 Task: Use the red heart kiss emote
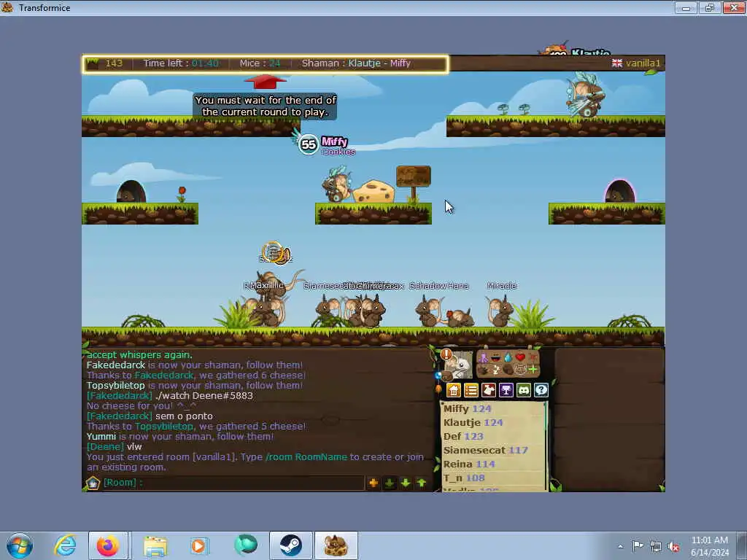click(x=520, y=357)
